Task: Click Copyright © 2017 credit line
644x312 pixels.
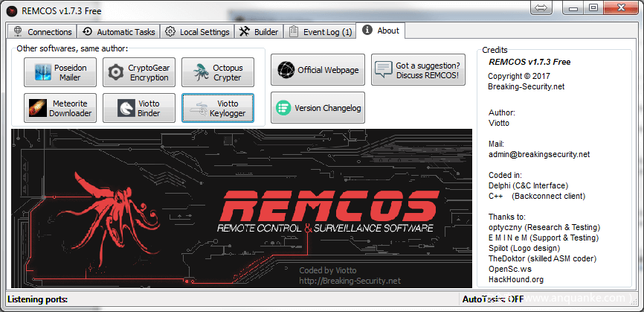Action: [519, 76]
